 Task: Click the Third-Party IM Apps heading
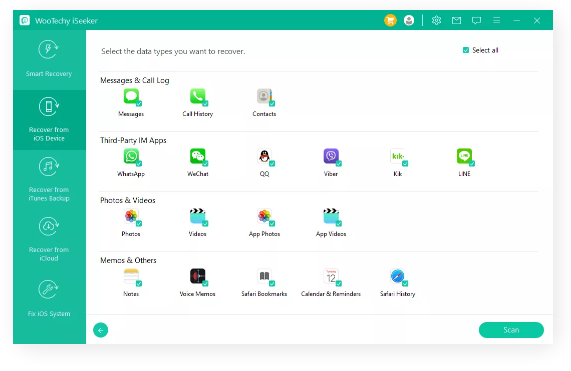(x=133, y=140)
